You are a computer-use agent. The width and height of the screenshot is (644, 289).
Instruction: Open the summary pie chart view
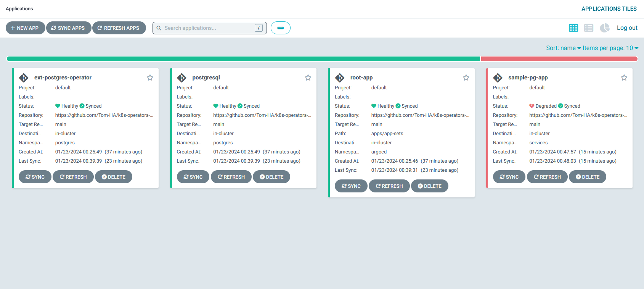pos(605,28)
